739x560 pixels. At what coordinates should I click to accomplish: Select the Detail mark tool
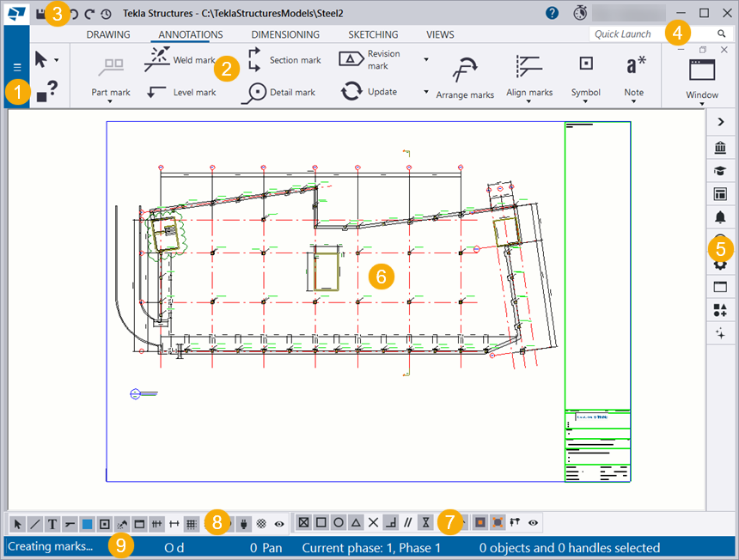pyautogui.click(x=279, y=93)
